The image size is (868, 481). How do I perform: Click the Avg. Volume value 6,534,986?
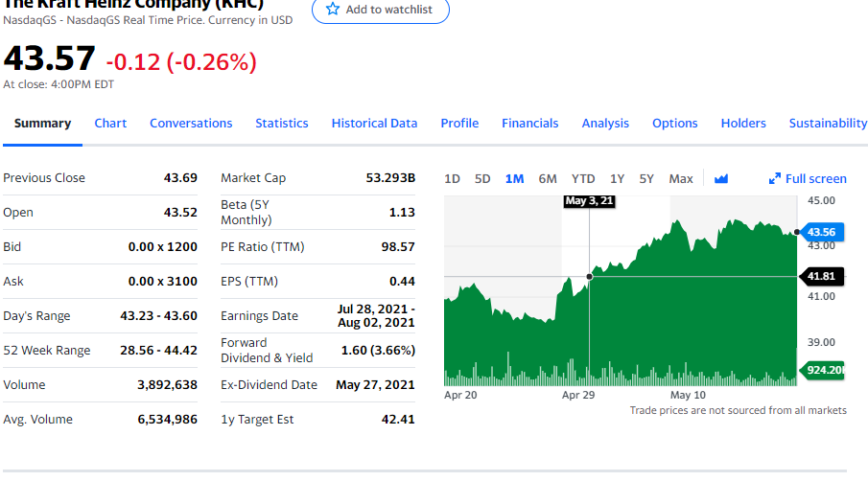tap(167, 419)
